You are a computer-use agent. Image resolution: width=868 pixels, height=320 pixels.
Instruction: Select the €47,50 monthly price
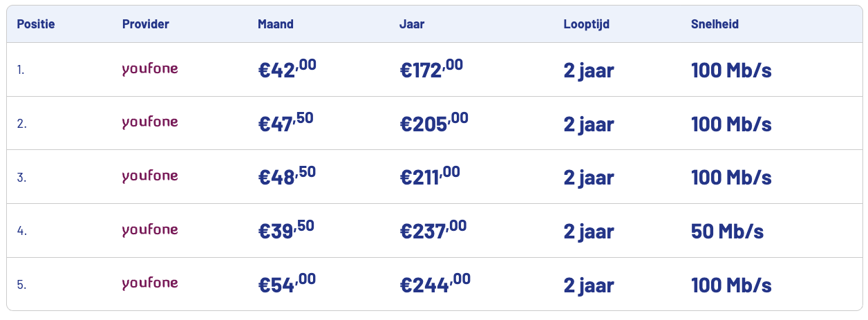(285, 123)
